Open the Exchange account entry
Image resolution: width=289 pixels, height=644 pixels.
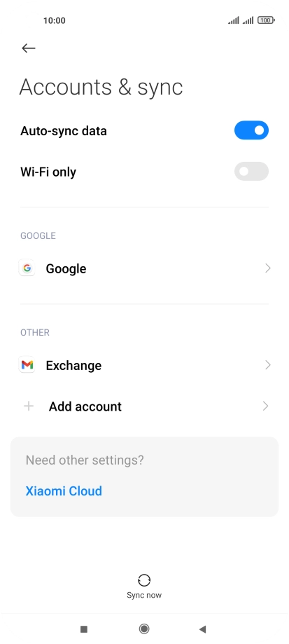click(144, 364)
